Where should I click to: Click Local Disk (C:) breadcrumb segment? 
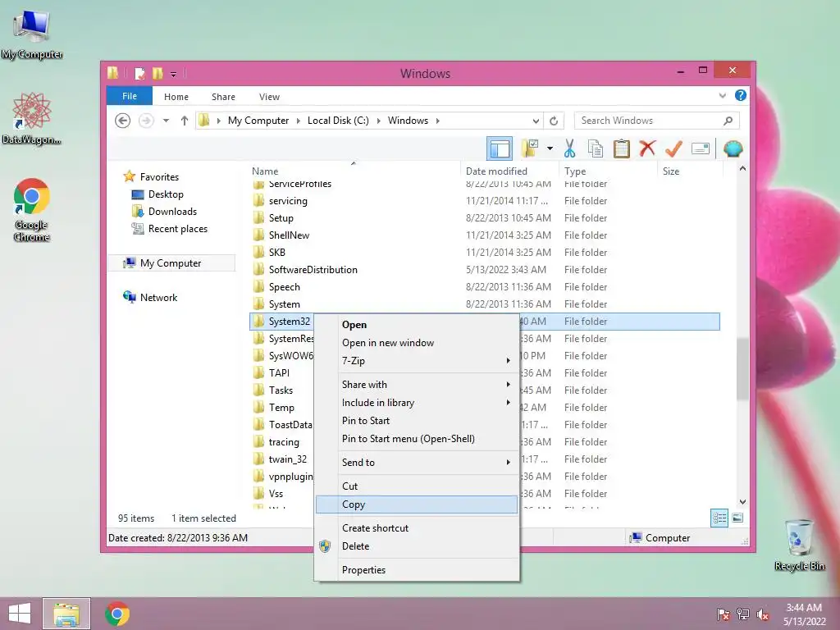click(338, 121)
